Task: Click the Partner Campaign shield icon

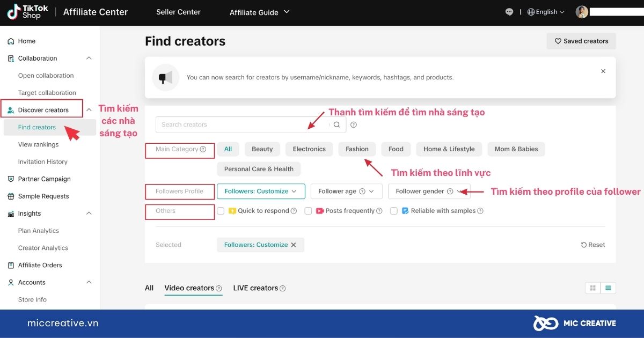Action: click(x=11, y=179)
